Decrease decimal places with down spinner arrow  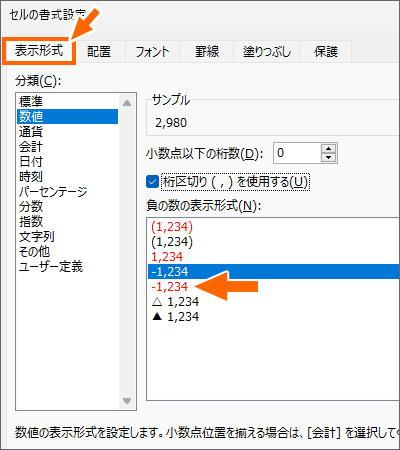[329, 157]
